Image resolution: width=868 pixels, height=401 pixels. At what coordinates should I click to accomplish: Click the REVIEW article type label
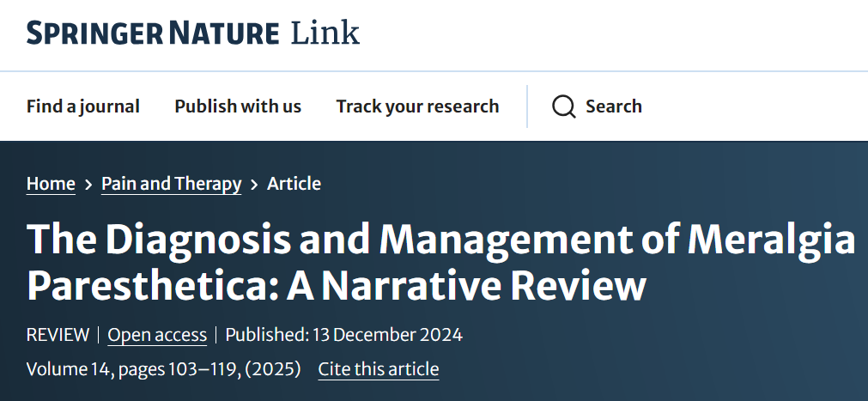(58, 335)
